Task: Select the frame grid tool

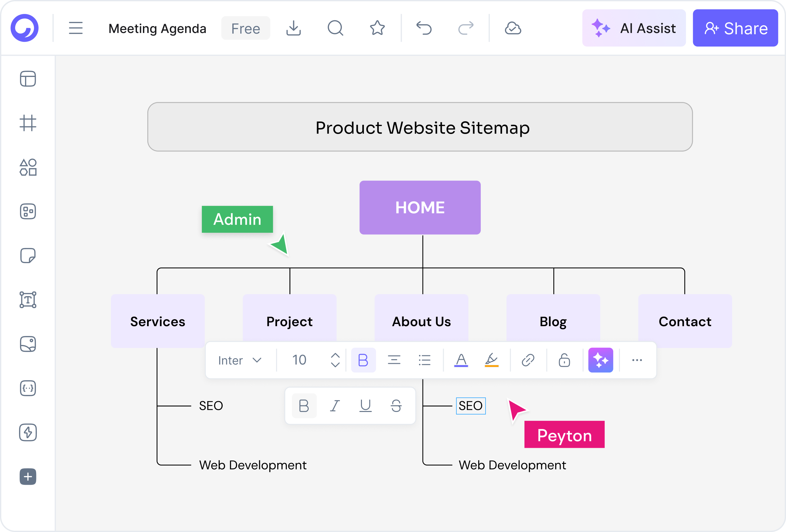Action: tap(28, 123)
